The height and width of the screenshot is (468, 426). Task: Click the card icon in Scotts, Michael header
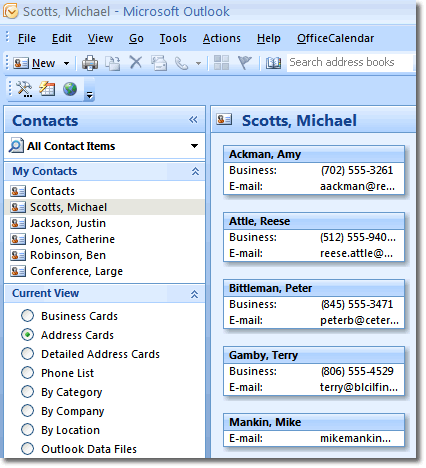(224, 119)
